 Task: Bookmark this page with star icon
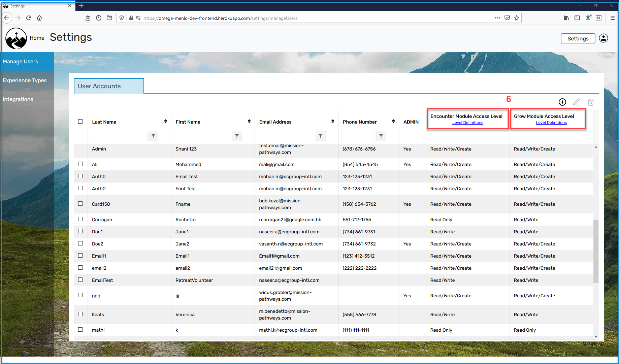pos(517,18)
